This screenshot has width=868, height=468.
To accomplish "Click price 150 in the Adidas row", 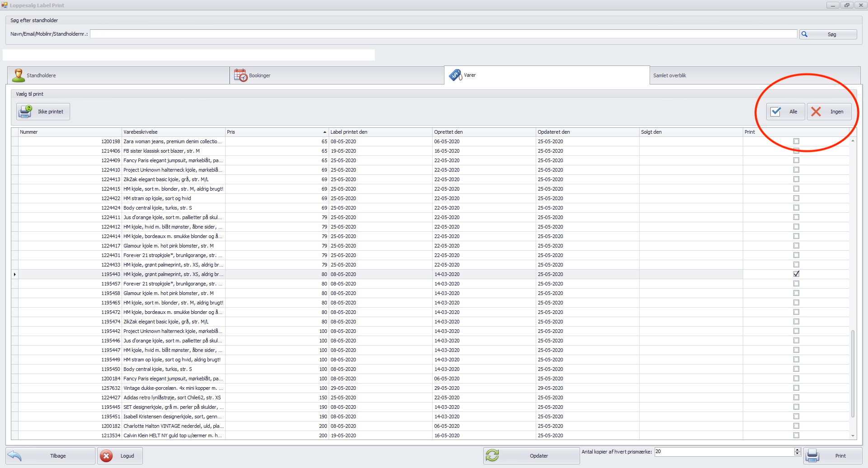I will pos(323,398).
